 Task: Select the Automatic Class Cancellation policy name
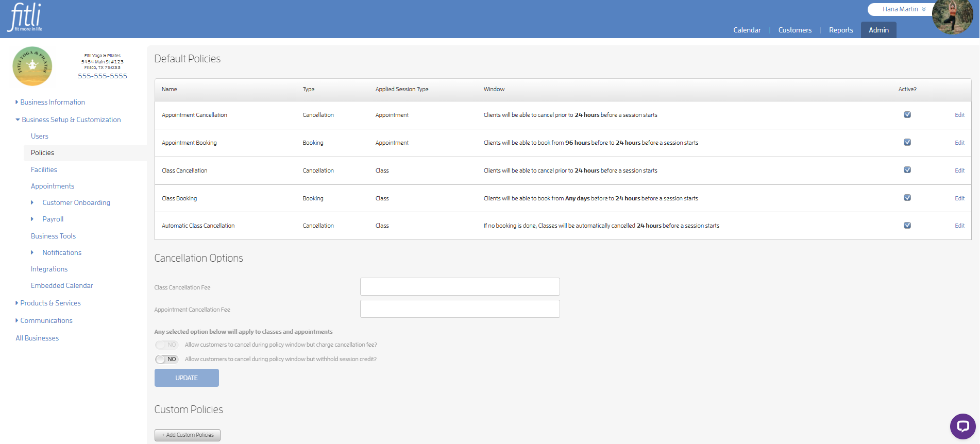198,226
